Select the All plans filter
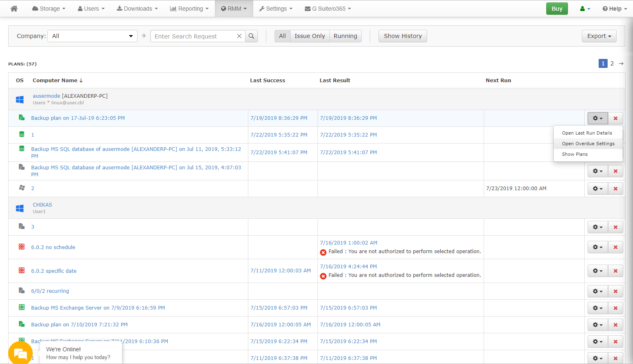Screen dimensions: 633x364 pyautogui.click(x=282, y=36)
